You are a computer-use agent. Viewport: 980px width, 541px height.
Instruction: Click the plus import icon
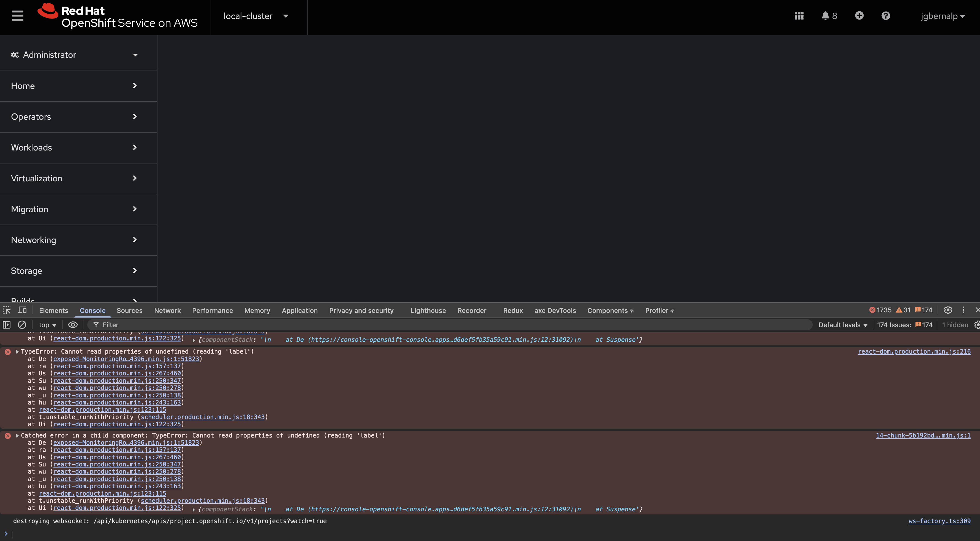859,16
